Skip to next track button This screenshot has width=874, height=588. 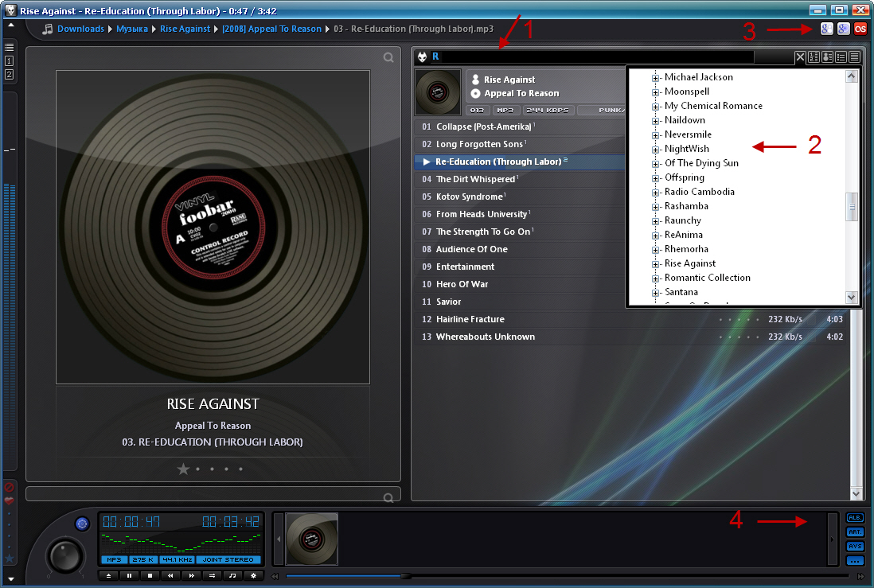coord(191,575)
